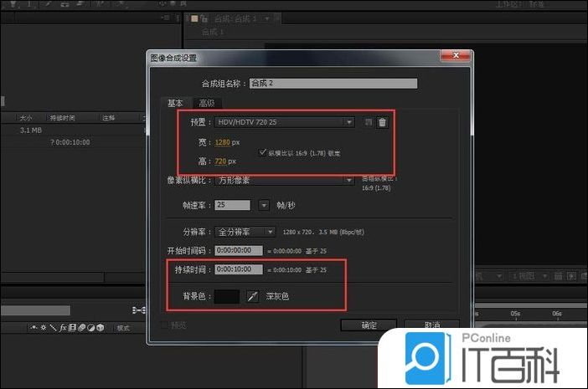The width and height of the screenshot is (588, 389).
Task: Close the 图像合成设置 dialog
Action: (x=456, y=55)
